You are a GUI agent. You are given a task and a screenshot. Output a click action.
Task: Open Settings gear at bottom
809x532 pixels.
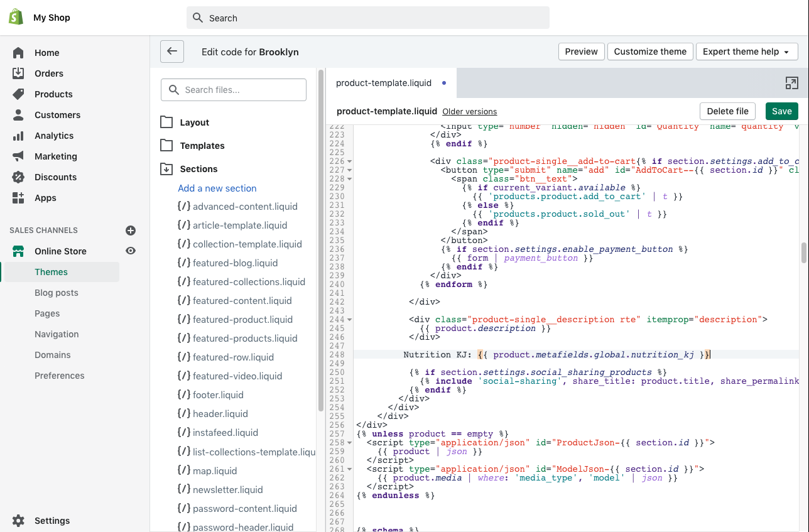point(18,521)
